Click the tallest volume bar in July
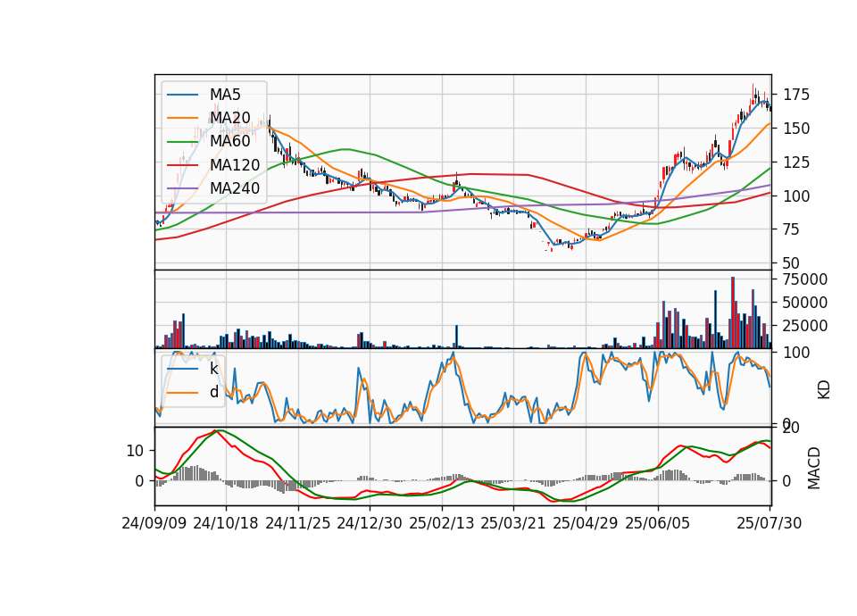The image size is (857, 616). pyautogui.click(x=733, y=312)
